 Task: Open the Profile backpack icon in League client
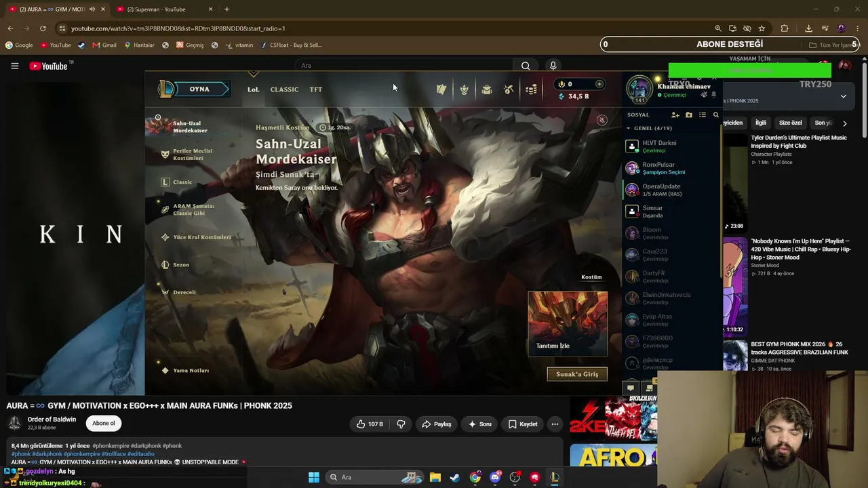coord(487,89)
